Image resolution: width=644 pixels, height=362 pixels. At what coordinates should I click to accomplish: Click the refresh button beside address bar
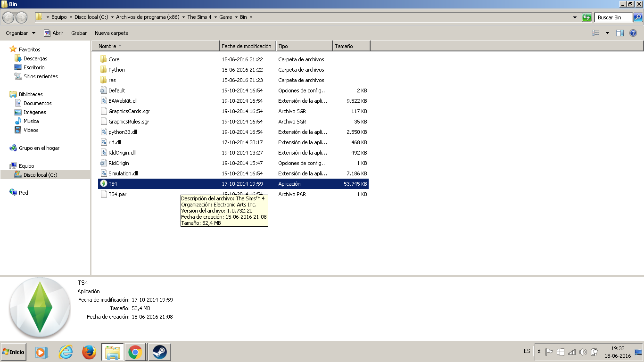tap(586, 17)
